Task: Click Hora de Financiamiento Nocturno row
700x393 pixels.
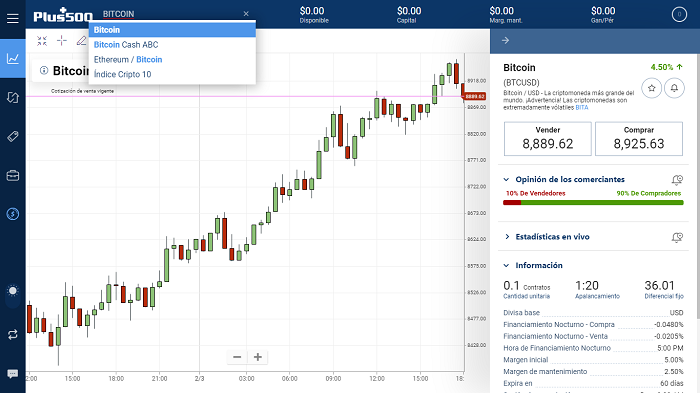Action: click(593, 348)
